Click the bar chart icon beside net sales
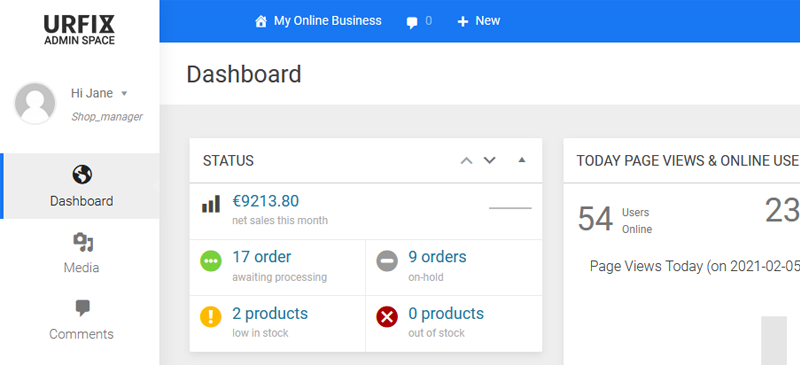Image resolution: width=800 pixels, height=365 pixels. (211, 204)
